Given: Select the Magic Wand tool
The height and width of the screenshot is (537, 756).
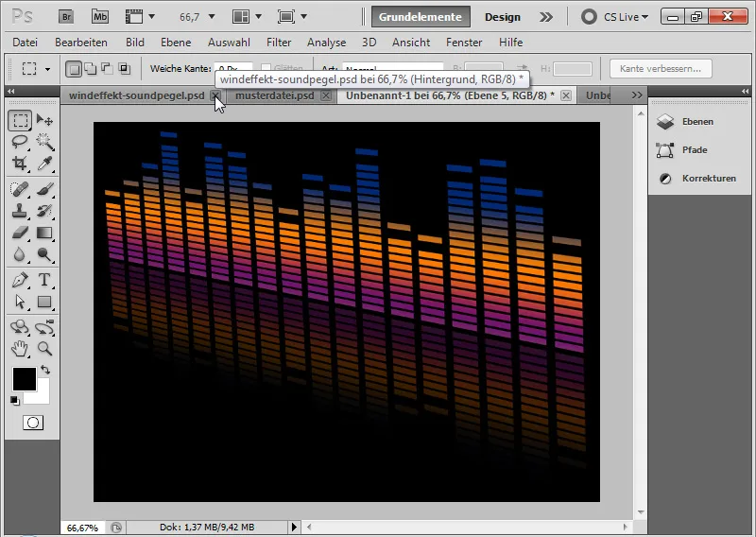Looking at the screenshot, I should coord(44,142).
